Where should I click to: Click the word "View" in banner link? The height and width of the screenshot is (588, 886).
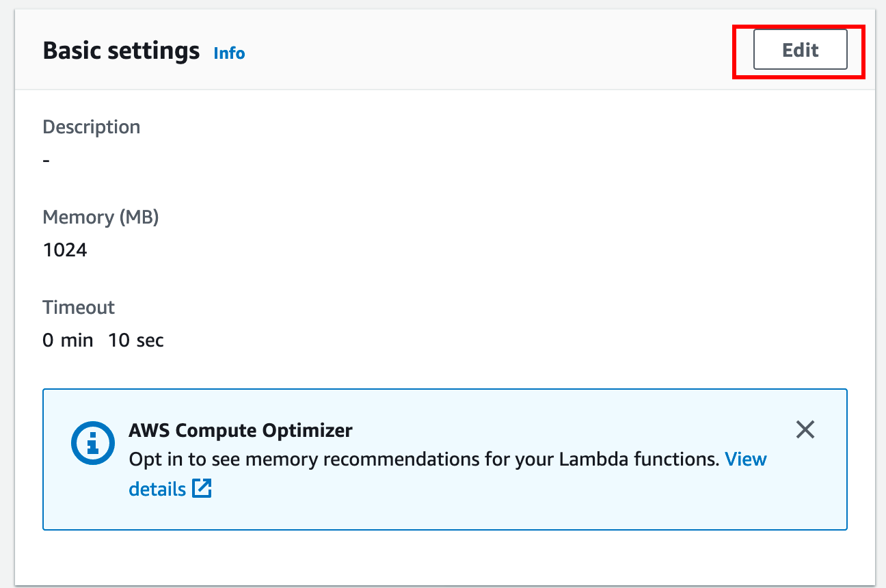(x=746, y=459)
